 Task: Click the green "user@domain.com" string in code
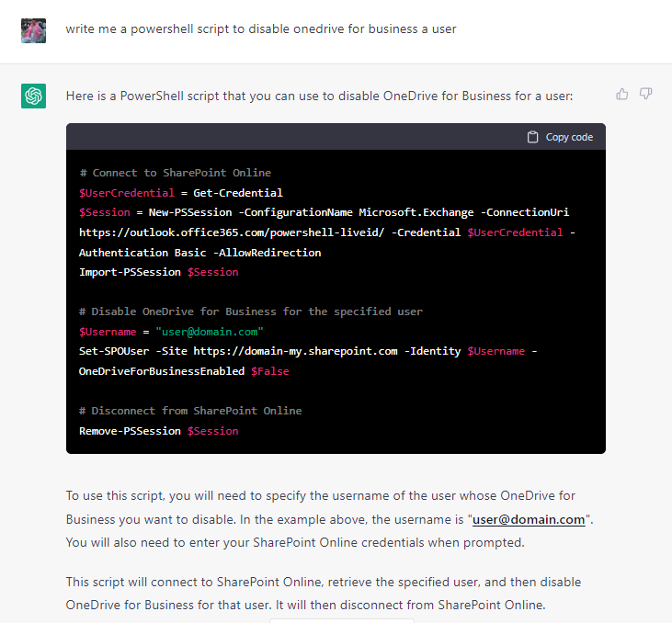tap(210, 331)
